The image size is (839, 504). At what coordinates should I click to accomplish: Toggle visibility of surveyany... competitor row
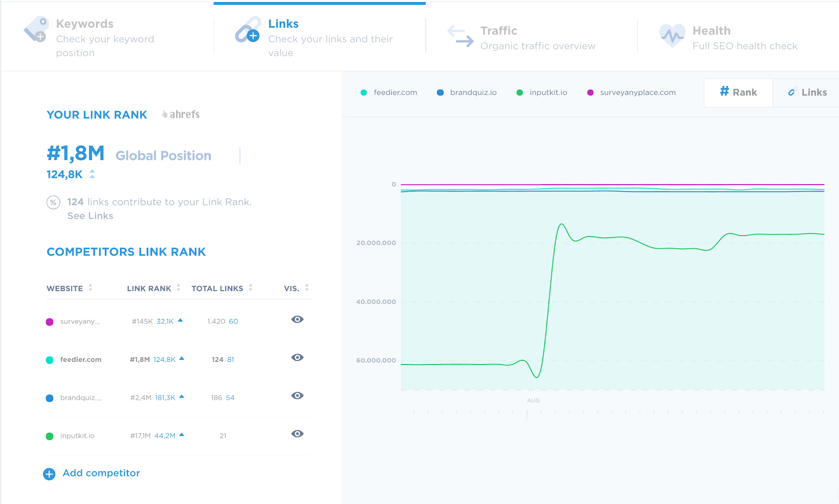[x=297, y=319]
